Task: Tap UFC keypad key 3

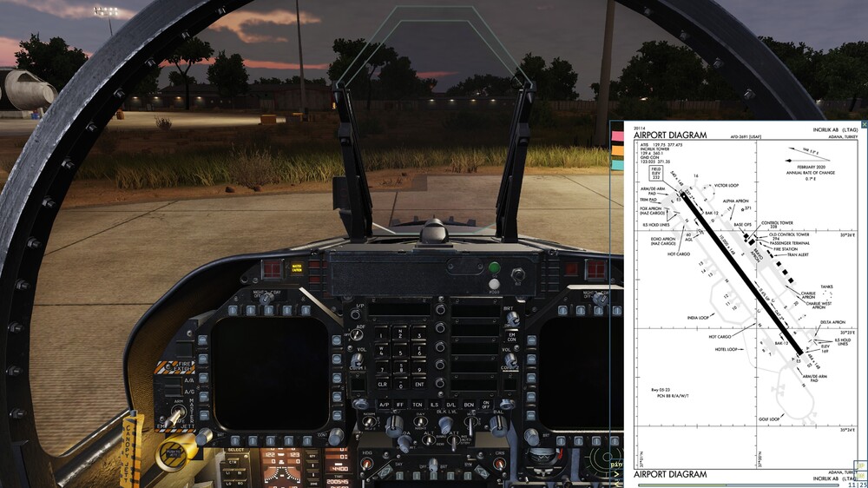Action: (x=419, y=334)
